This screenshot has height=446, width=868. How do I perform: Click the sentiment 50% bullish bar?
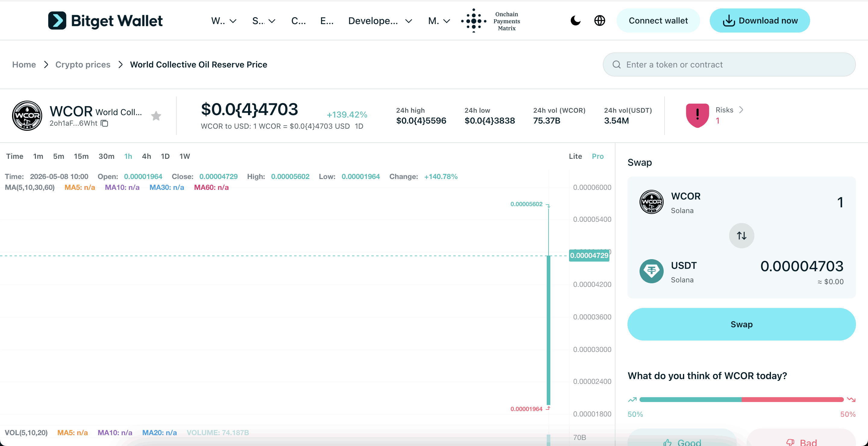(x=690, y=400)
